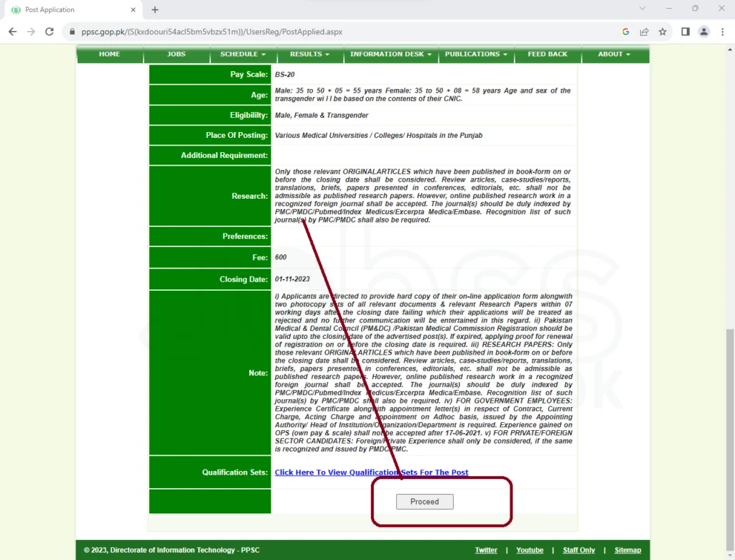Image resolution: width=735 pixels, height=560 pixels.
Task: Expand the RESULTS dropdown menu
Action: pyautogui.click(x=309, y=54)
